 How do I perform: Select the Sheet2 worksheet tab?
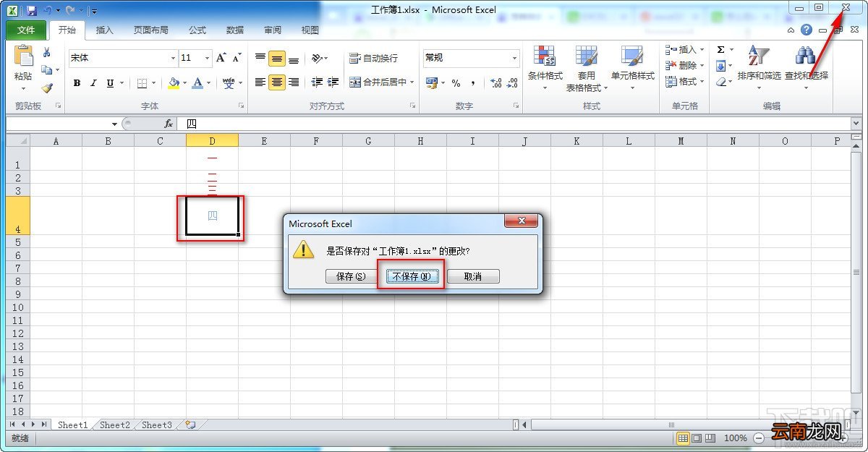[115, 425]
